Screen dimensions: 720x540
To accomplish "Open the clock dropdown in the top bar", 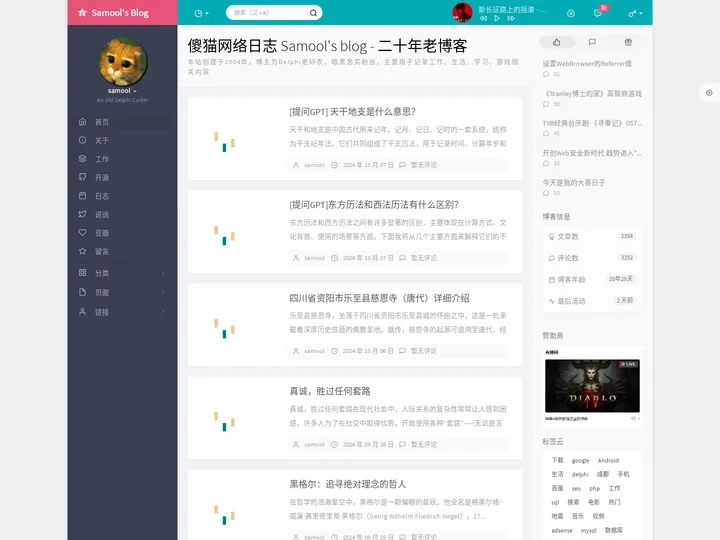I will 201,13.
